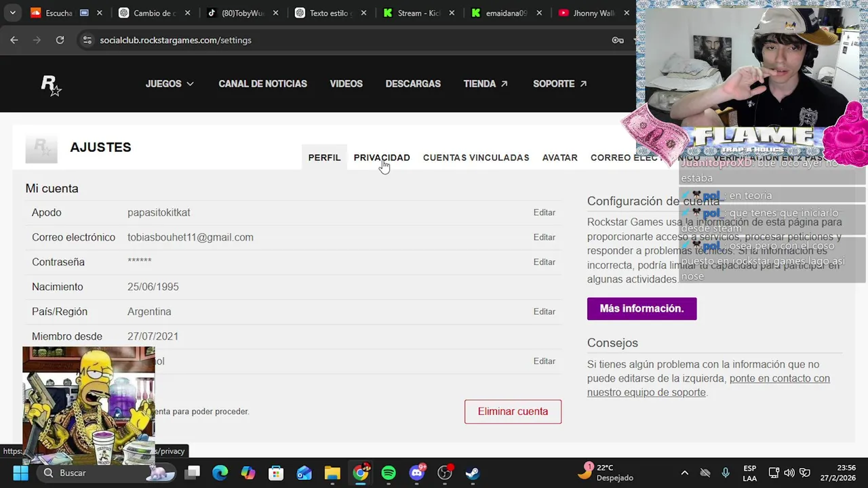Change the ESP LAA input language
868x488 pixels.
(x=749, y=473)
